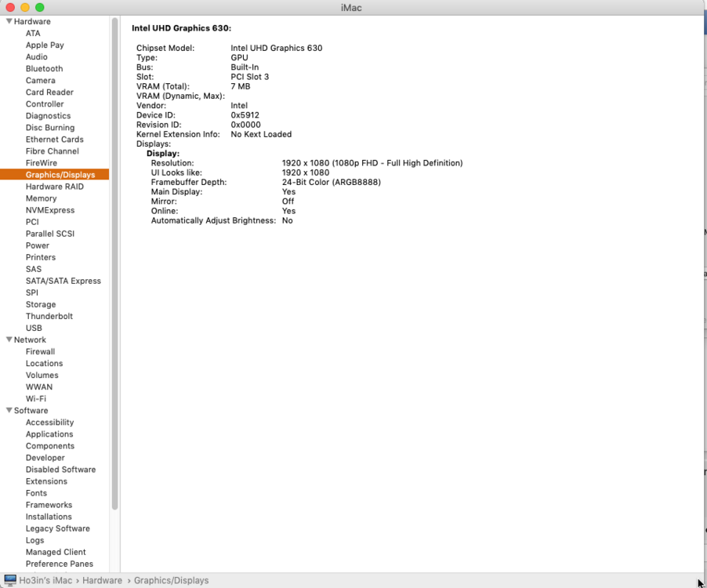Viewport: 707px width, 588px height.
Task: View Camera details
Action: [40, 80]
